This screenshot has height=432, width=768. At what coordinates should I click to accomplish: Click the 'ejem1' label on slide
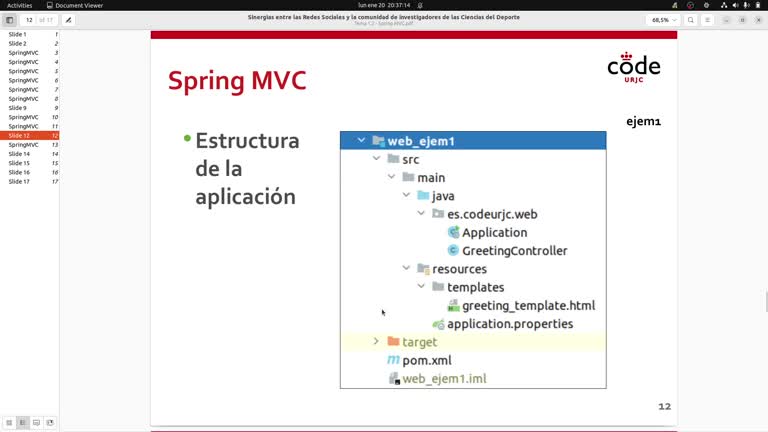tap(644, 121)
